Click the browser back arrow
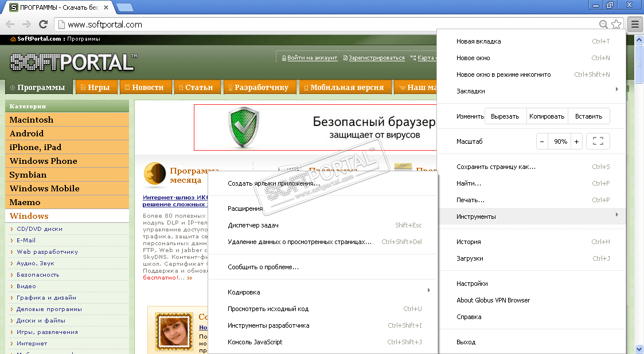This screenshot has height=354, width=644. pyautogui.click(x=10, y=24)
